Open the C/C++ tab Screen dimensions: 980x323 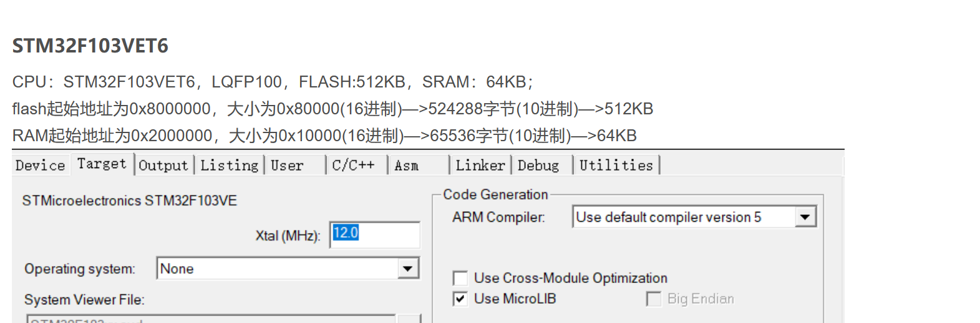point(353,166)
